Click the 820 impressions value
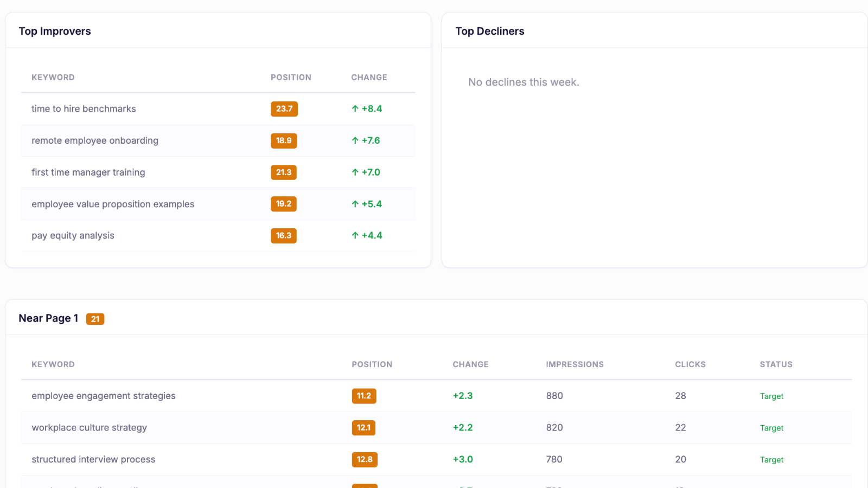 554,428
